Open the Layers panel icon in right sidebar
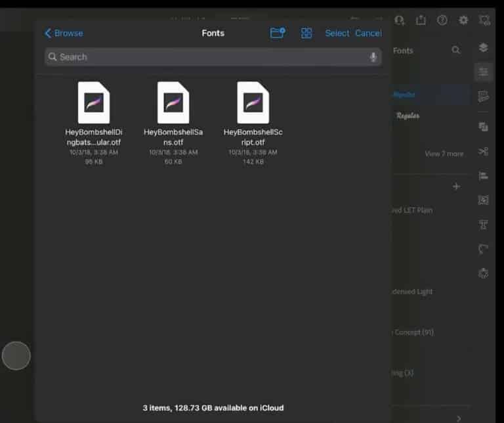The image size is (504, 423). (484, 47)
